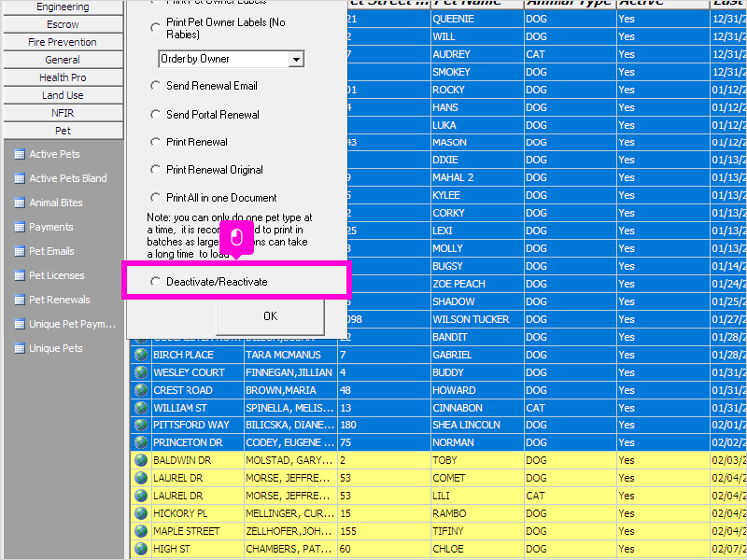Select the QUEENIE pet name cell
Image resolution: width=747 pixels, height=560 pixels.
coord(477,19)
